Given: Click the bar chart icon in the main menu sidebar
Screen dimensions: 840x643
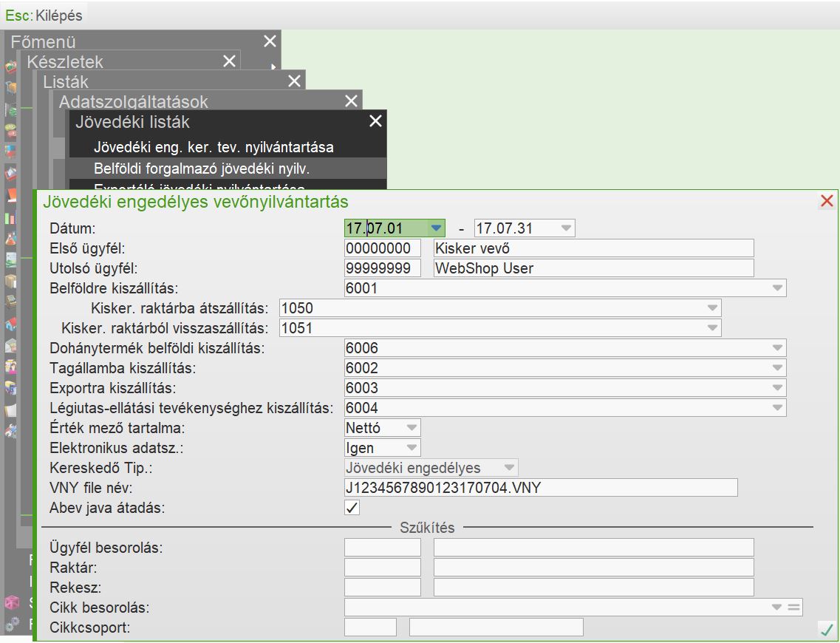Looking at the screenshot, I should (10, 218).
